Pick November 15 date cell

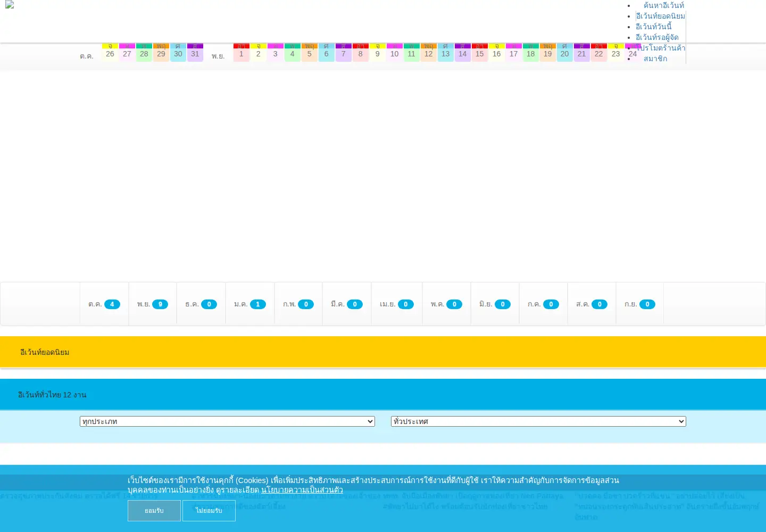click(480, 53)
